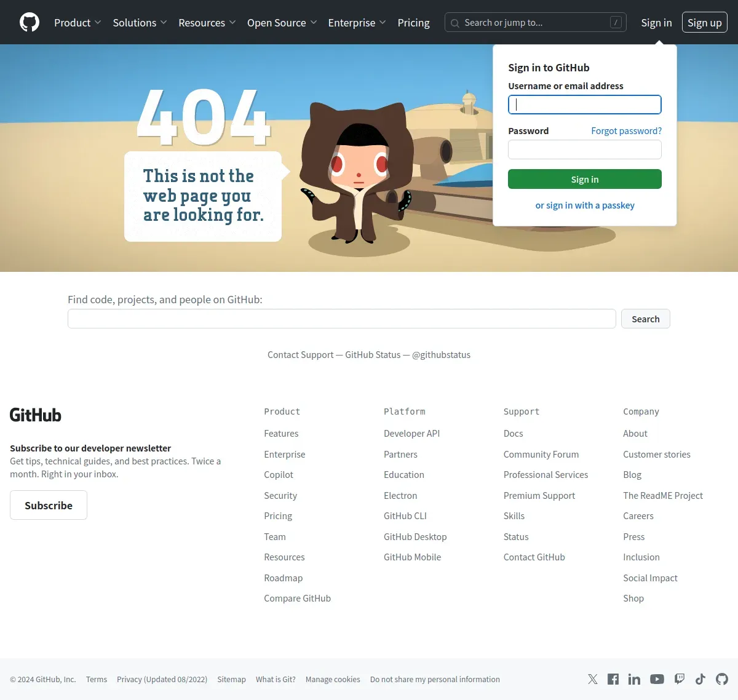The width and height of the screenshot is (738, 700).
Task: Open GitHub's TikTok icon in footer
Action: pos(700,679)
